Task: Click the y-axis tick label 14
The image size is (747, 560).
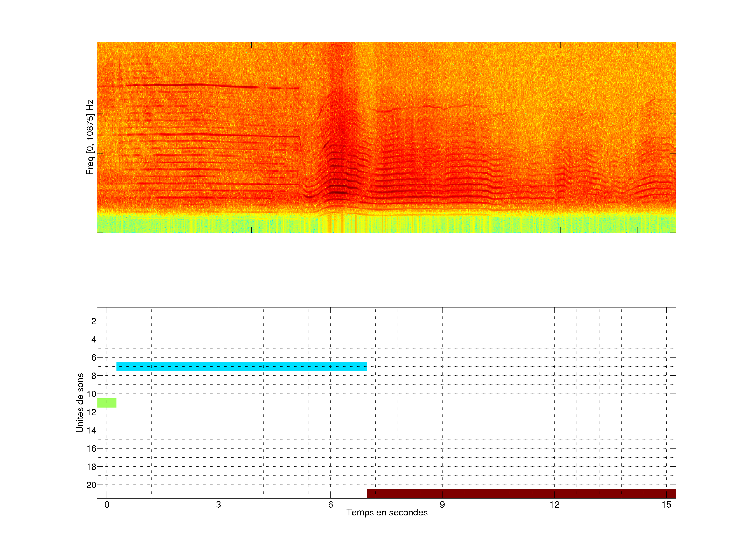Action: point(91,430)
